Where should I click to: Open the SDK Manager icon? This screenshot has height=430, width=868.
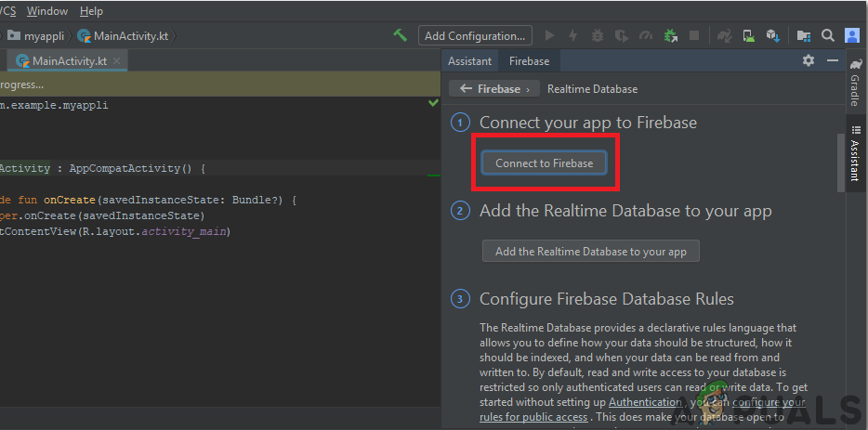771,35
